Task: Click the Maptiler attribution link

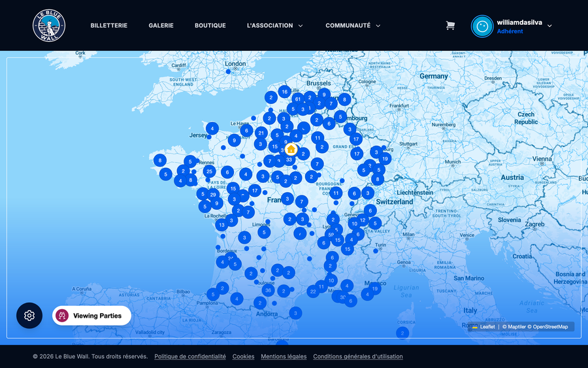Action: pos(515,327)
